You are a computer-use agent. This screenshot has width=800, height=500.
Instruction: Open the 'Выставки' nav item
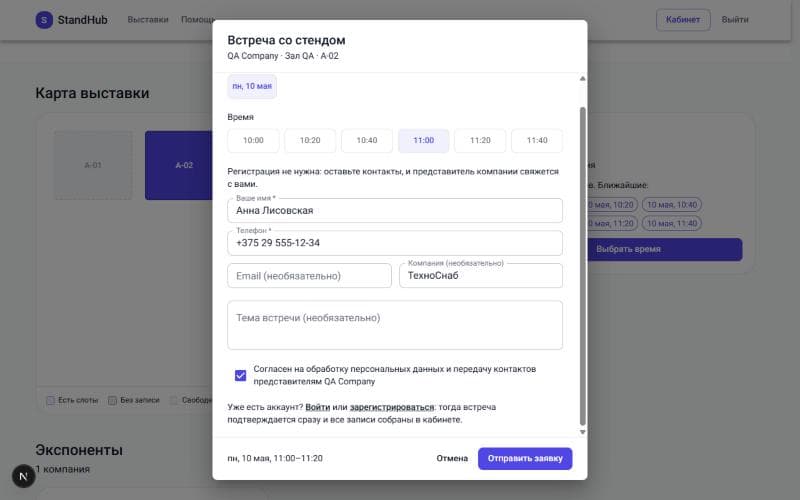pyautogui.click(x=148, y=20)
